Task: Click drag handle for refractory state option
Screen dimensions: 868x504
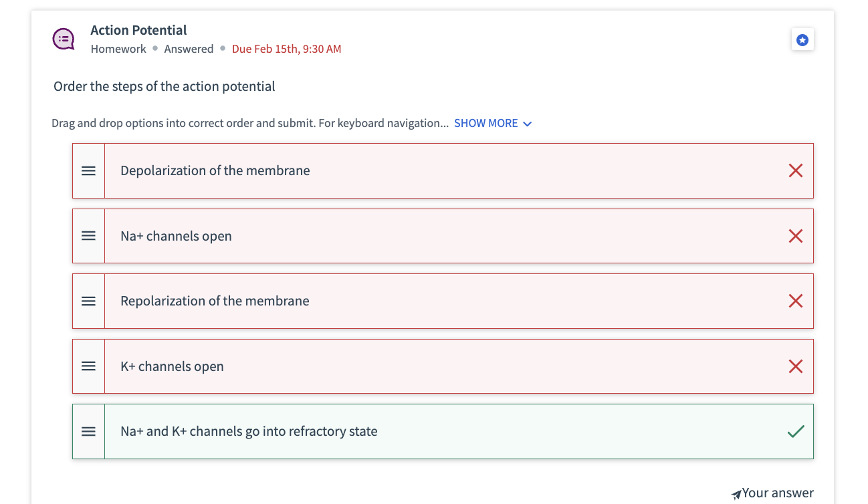Action: point(88,432)
